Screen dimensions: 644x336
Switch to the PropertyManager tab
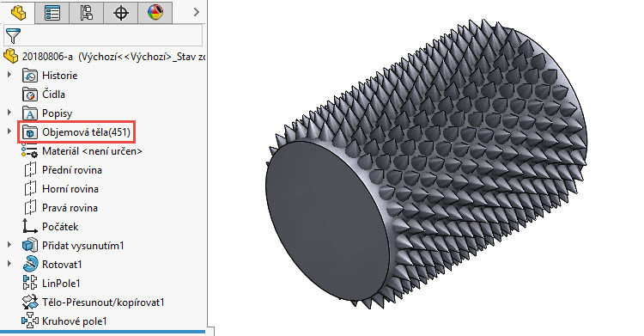pos(52,12)
